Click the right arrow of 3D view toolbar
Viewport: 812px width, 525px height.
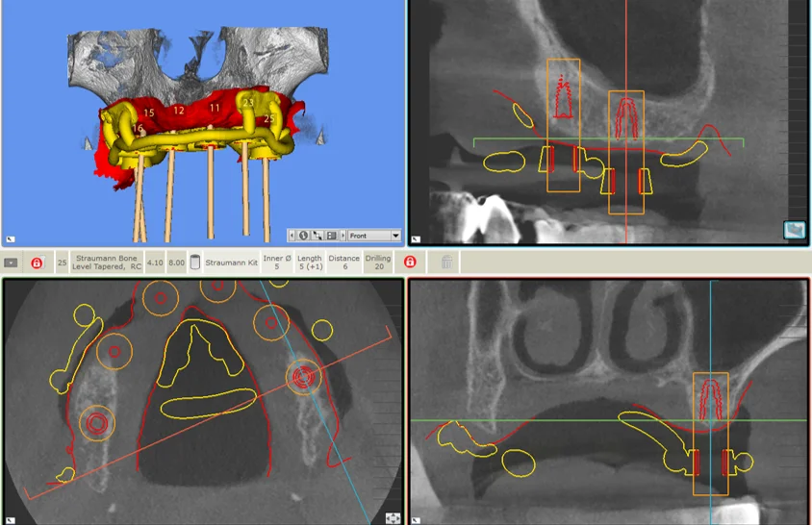pyautogui.click(x=343, y=236)
